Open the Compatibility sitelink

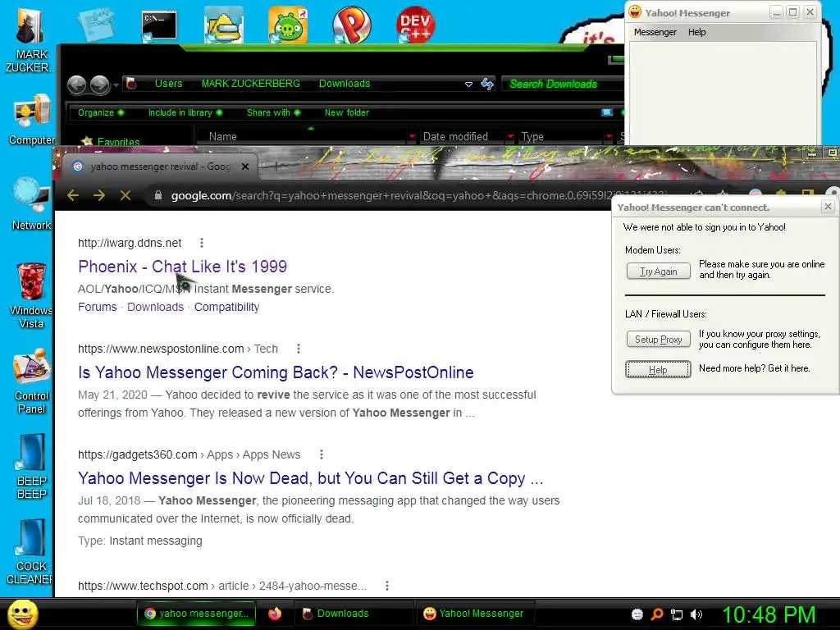click(x=226, y=307)
